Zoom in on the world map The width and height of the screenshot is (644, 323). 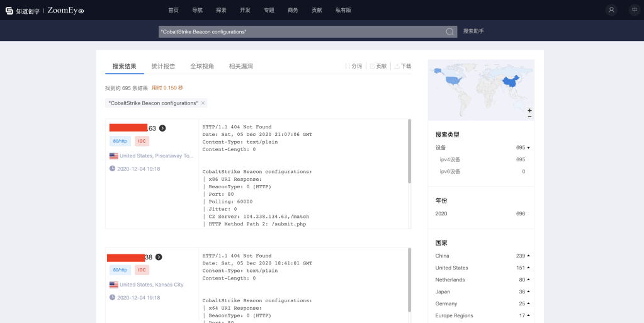pyautogui.click(x=530, y=111)
